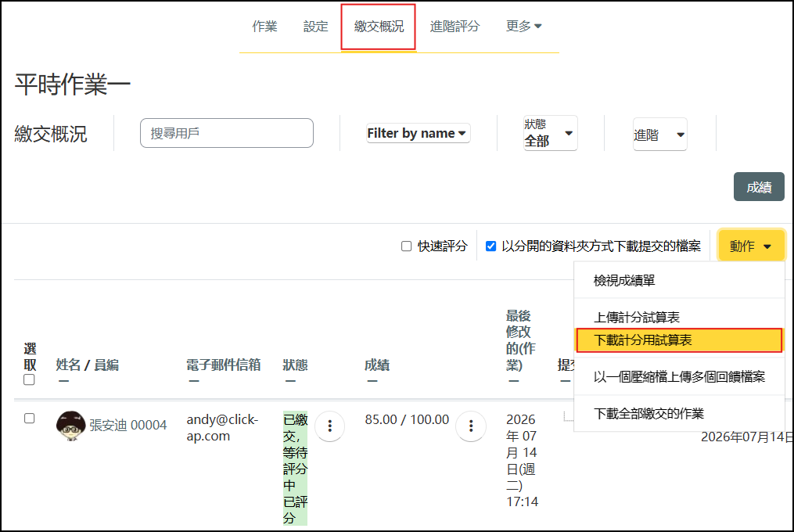
Task: Sort by the 成績 column header
Action: 377,365
